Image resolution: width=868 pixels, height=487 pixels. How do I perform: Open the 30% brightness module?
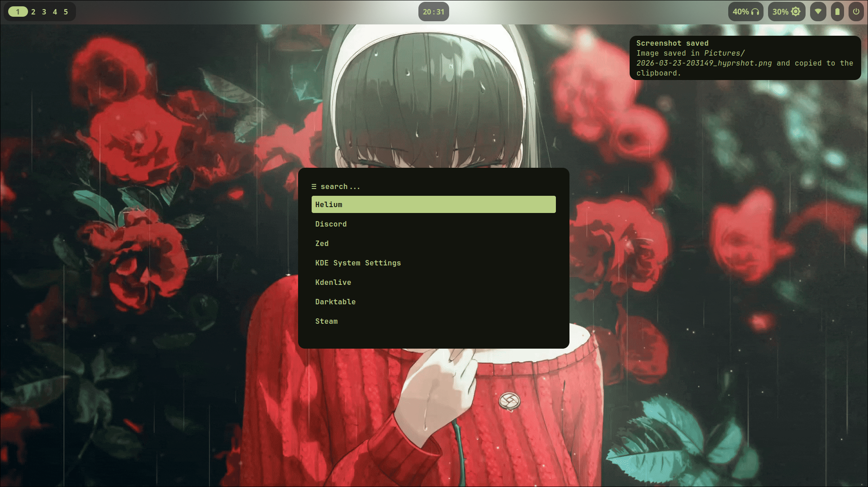(786, 12)
